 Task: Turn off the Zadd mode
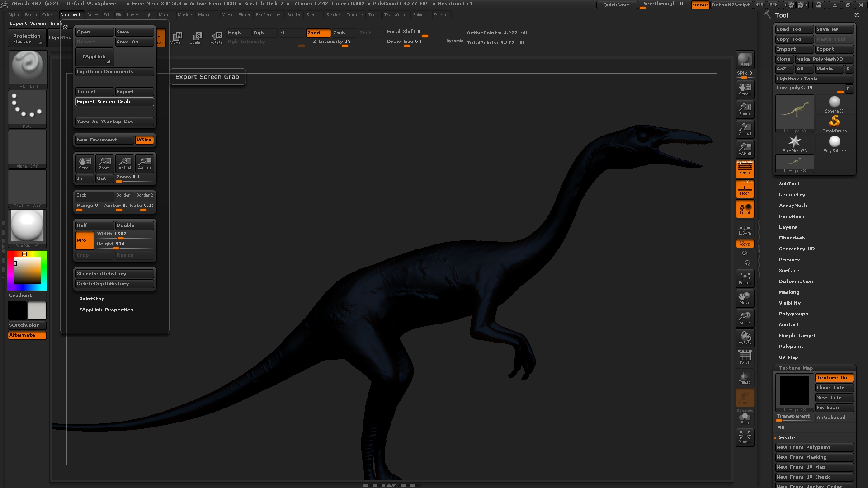pos(318,33)
